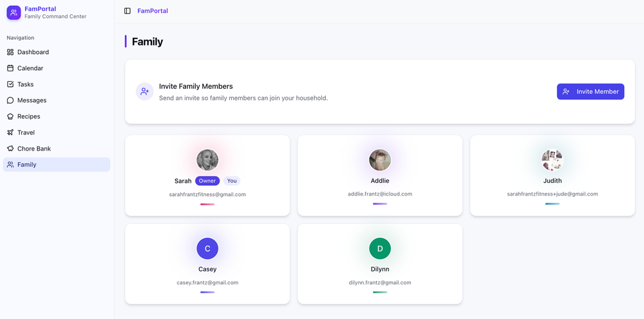Click the Owner badge next to Sarah
Viewport: 644px width, 319px height.
coord(207,181)
